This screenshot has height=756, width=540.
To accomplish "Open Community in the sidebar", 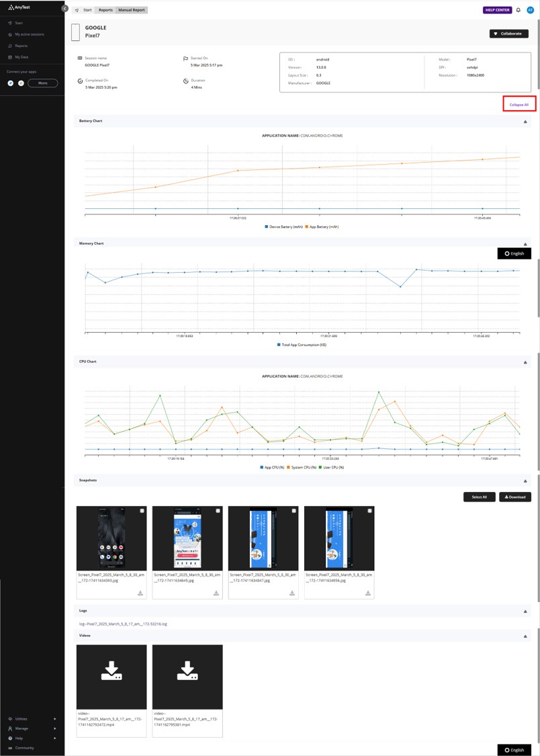I will pyautogui.click(x=24, y=748).
